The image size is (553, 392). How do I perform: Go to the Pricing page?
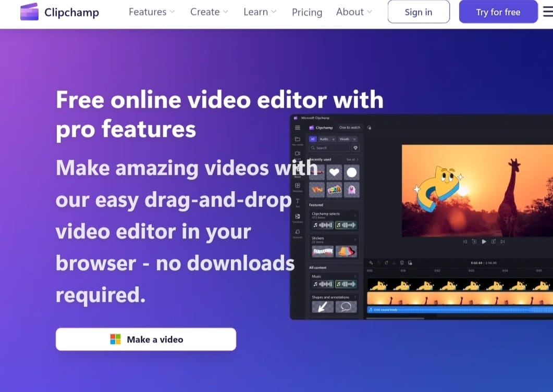tap(307, 12)
